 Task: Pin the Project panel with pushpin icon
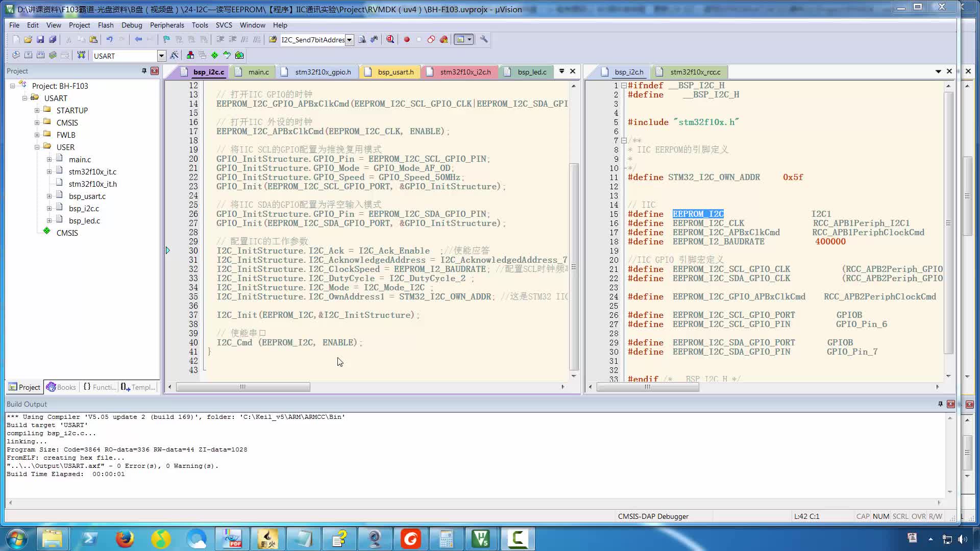coord(144,71)
